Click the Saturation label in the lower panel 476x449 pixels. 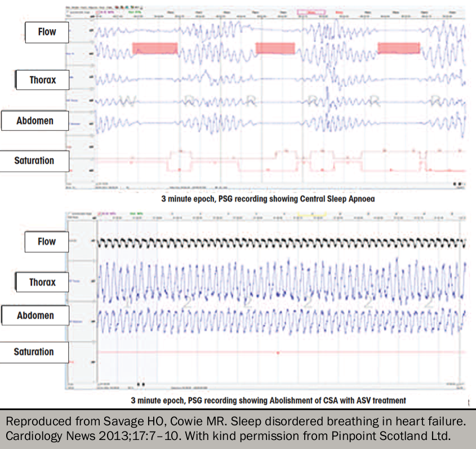point(34,352)
